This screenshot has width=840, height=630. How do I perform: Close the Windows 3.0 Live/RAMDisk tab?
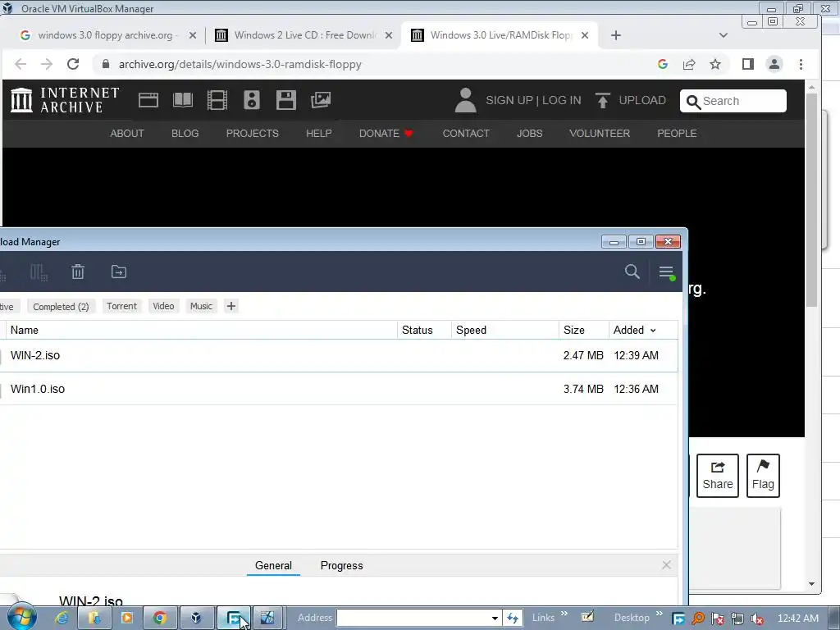pos(585,35)
